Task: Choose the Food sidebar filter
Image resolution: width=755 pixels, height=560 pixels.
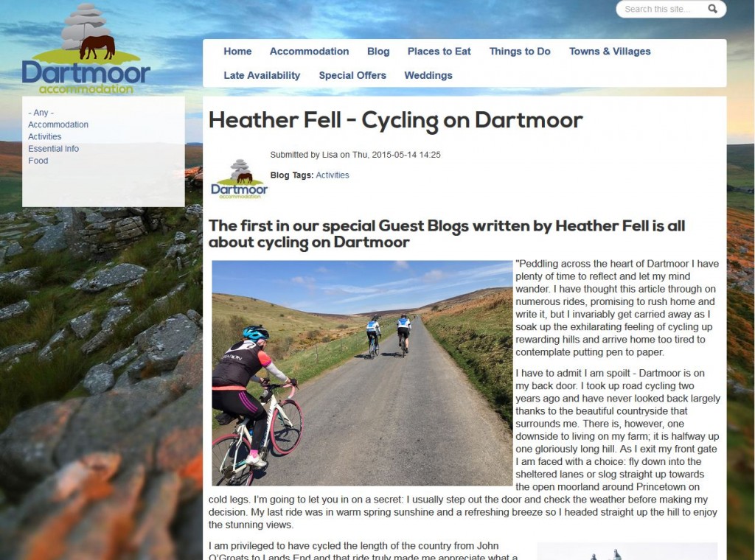Action: click(38, 161)
